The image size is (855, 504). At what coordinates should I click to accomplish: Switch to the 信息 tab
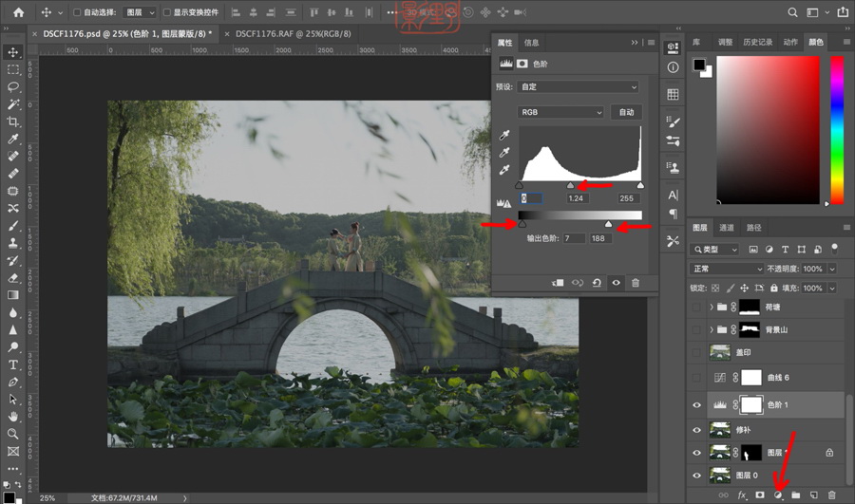(531, 43)
